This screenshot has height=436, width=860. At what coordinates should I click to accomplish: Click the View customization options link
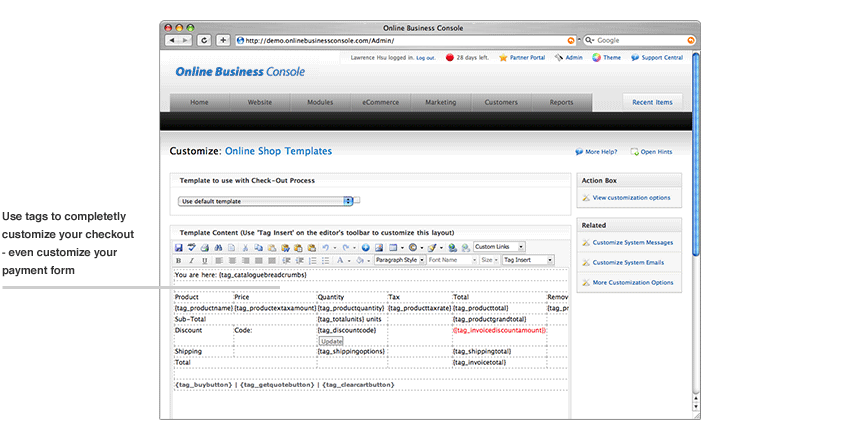click(x=631, y=198)
